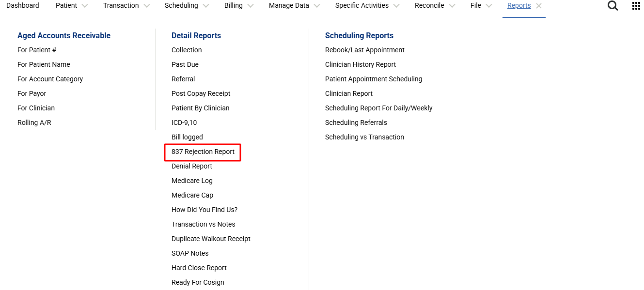This screenshot has height=290, width=644.
Task: Select the Reports menu tab
Action: [x=518, y=6]
